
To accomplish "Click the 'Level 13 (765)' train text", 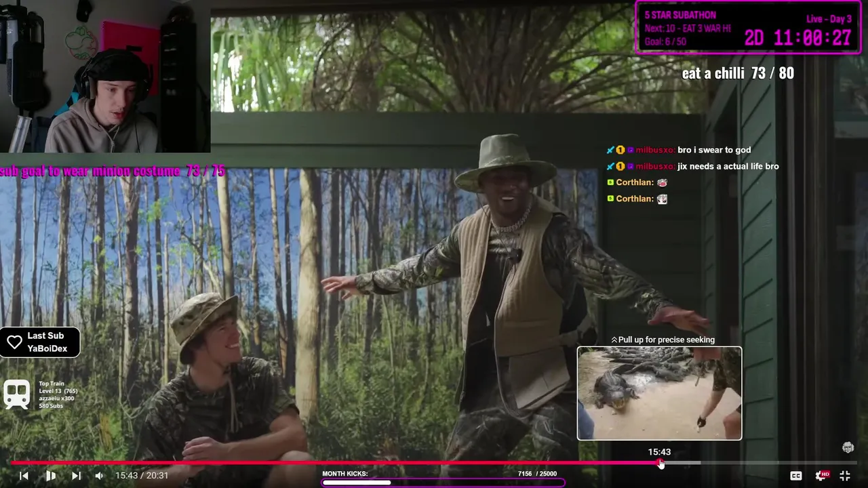I will coord(58,391).
